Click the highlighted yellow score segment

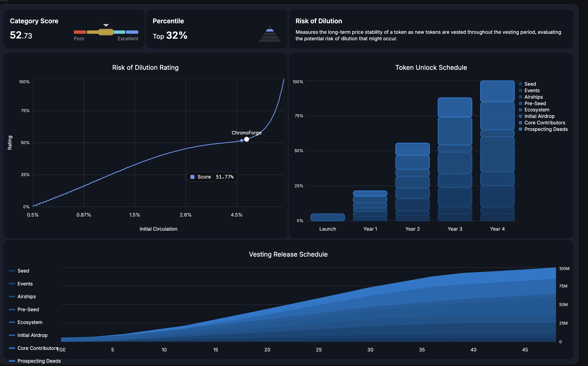click(106, 32)
